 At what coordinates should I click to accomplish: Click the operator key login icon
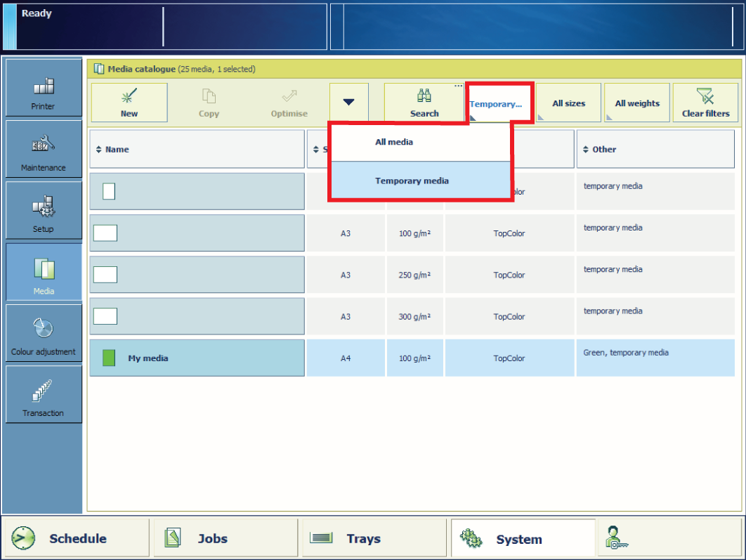[616, 538]
